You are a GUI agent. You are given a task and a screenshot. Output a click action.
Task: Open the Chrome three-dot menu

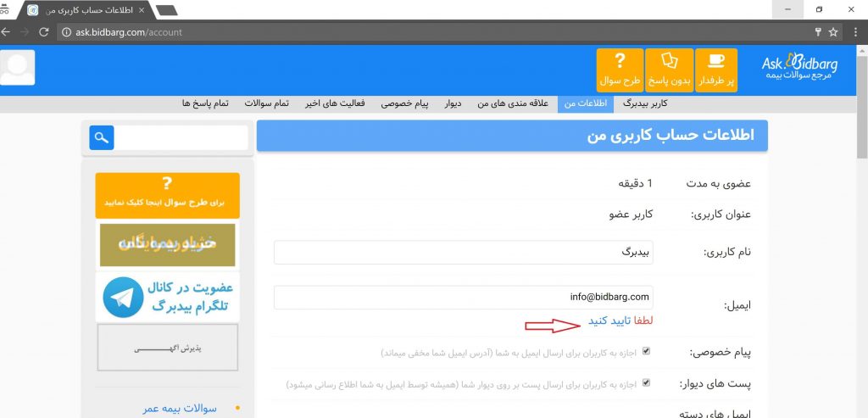[855, 32]
